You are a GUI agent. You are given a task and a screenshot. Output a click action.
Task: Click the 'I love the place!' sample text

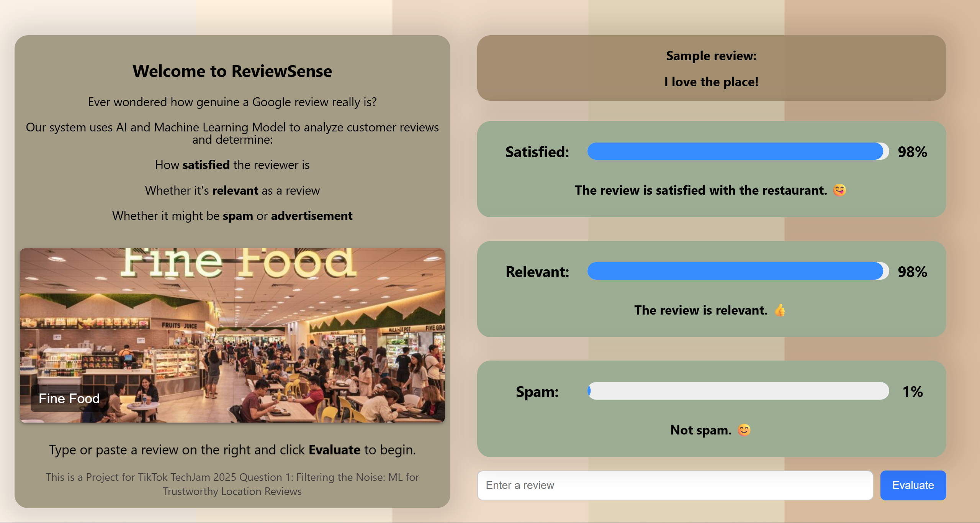click(711, 82)
